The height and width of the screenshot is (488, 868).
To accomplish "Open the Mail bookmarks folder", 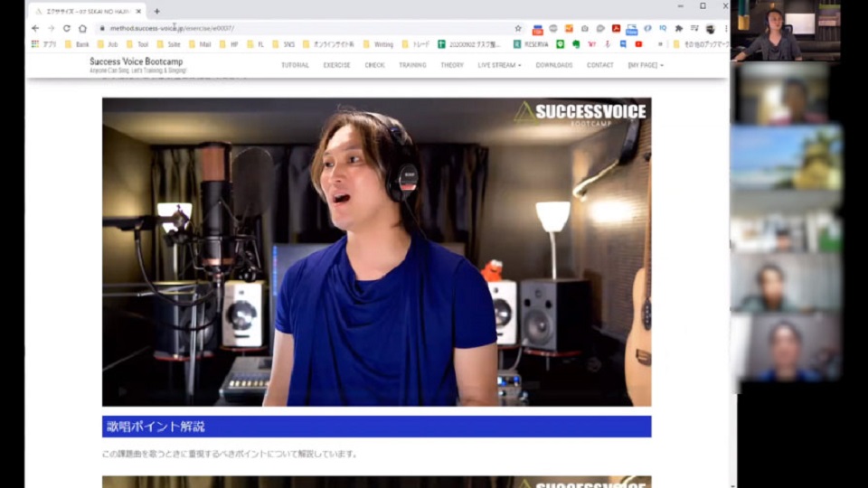I will click(199, 44).
